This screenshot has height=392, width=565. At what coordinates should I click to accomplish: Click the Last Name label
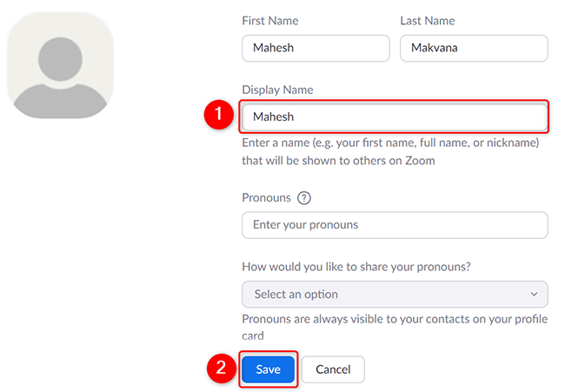428,19
